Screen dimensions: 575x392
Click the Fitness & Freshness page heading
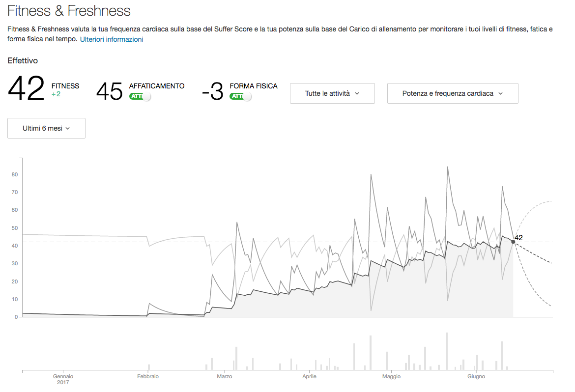[69, 10]
